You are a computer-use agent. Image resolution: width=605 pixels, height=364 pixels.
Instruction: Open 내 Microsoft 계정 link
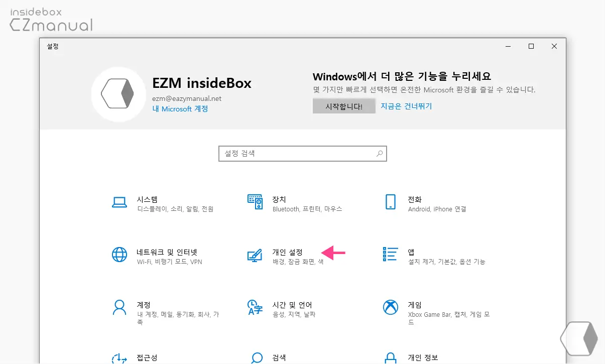point(179,109)
